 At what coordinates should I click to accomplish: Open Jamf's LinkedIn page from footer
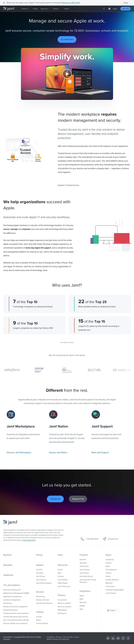point(113,638)
